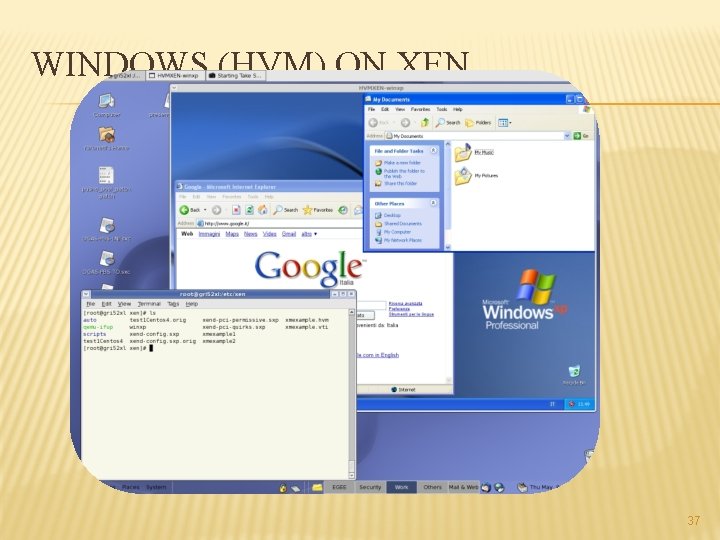Click Search in My Documents toolbar

click(x=448, y=123)
